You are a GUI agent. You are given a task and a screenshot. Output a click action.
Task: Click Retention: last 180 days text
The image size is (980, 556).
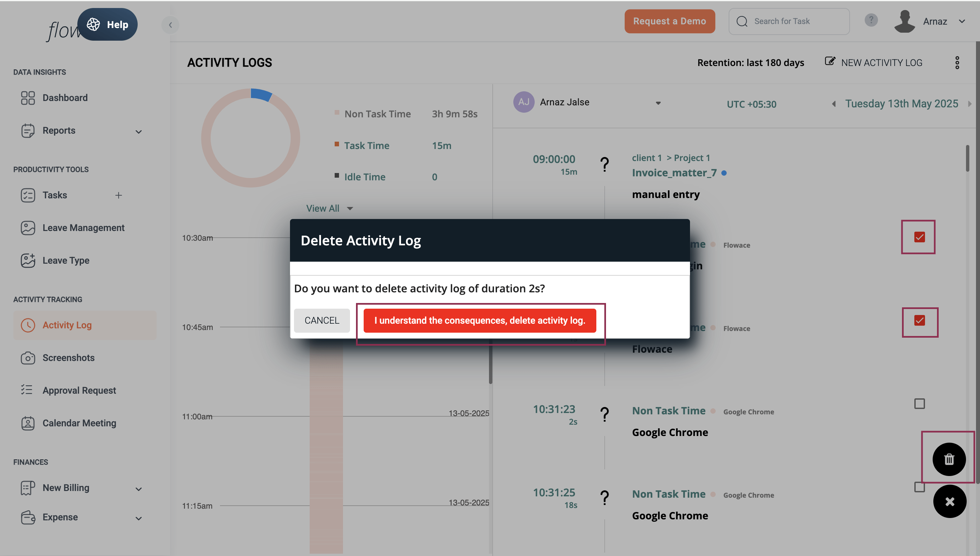[x=750, y=63]
